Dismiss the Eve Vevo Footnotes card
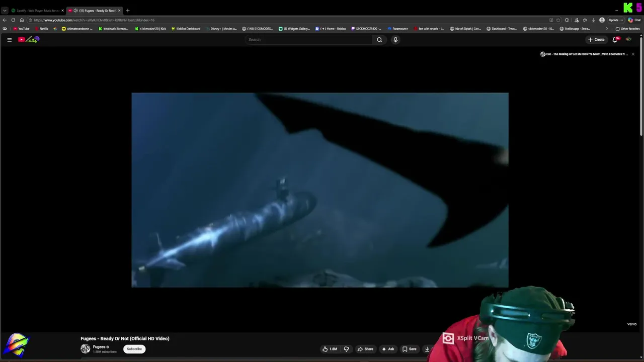644x362 pixels. 633,54
